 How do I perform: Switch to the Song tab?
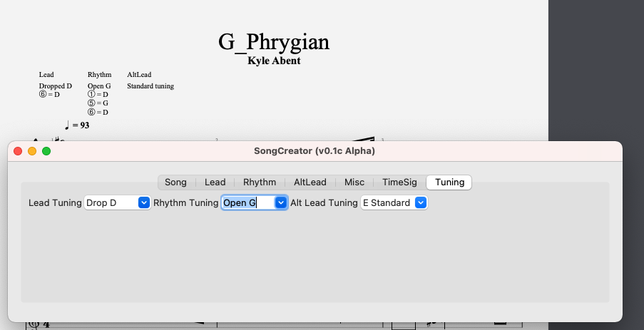(175, 182)
